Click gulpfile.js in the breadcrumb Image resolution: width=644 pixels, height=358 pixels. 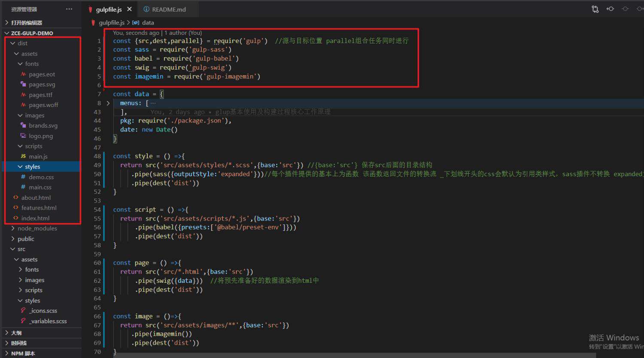point(112,23)
